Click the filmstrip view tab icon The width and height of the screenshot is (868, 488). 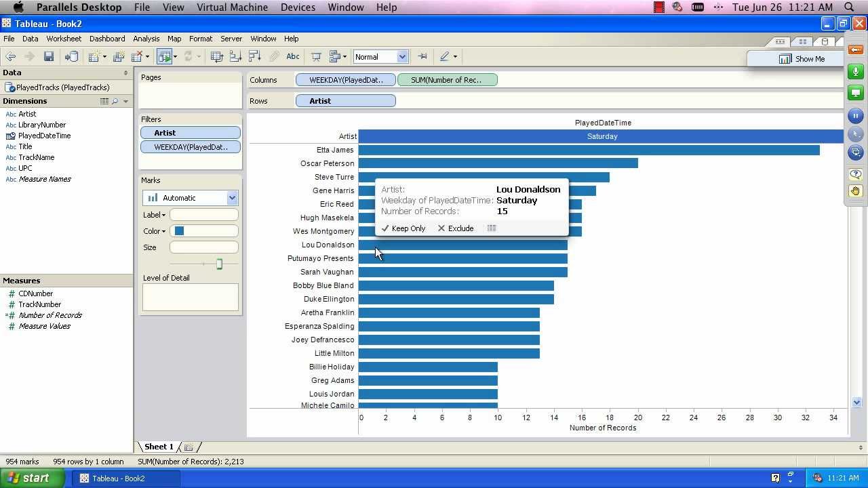tap(780, 41)
